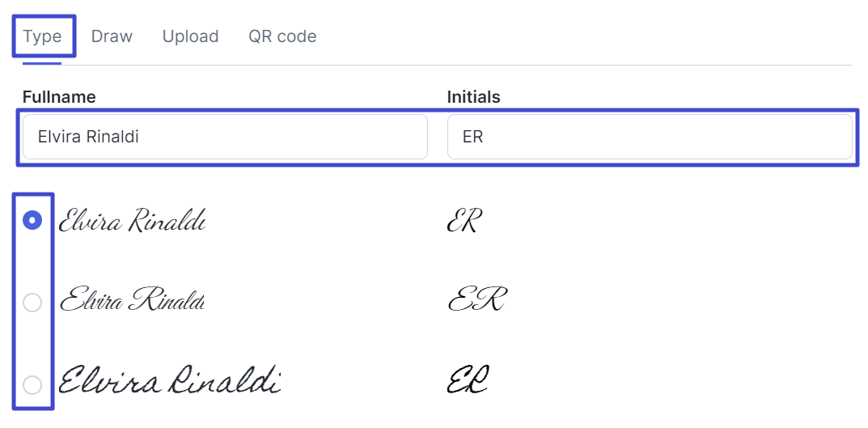Click the second Elvira Rinaldi signature preview
This screenshot has width=868, height=428.
coord(133,300)
